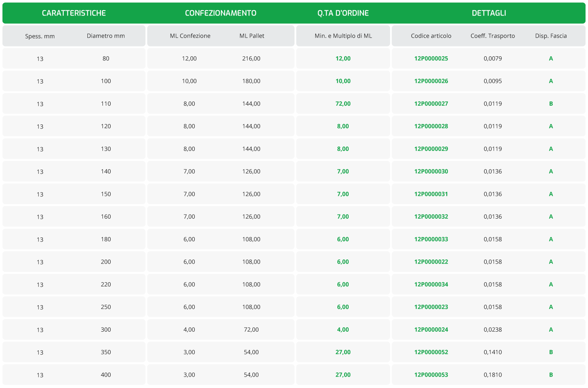The width and height of the screenshot is (588, 388).
Task: Click Fascia B for diameter 110
Action: (551, 104)
